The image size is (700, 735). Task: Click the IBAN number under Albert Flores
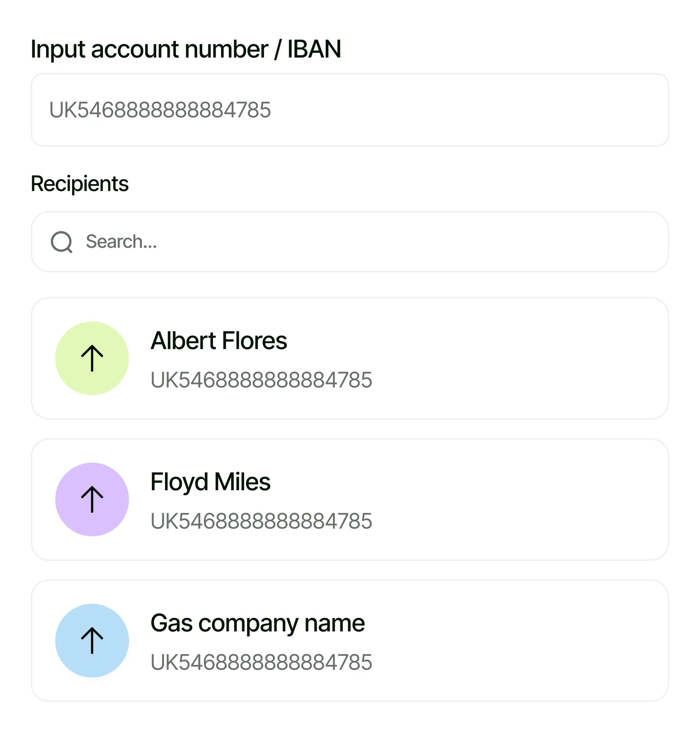261,380
